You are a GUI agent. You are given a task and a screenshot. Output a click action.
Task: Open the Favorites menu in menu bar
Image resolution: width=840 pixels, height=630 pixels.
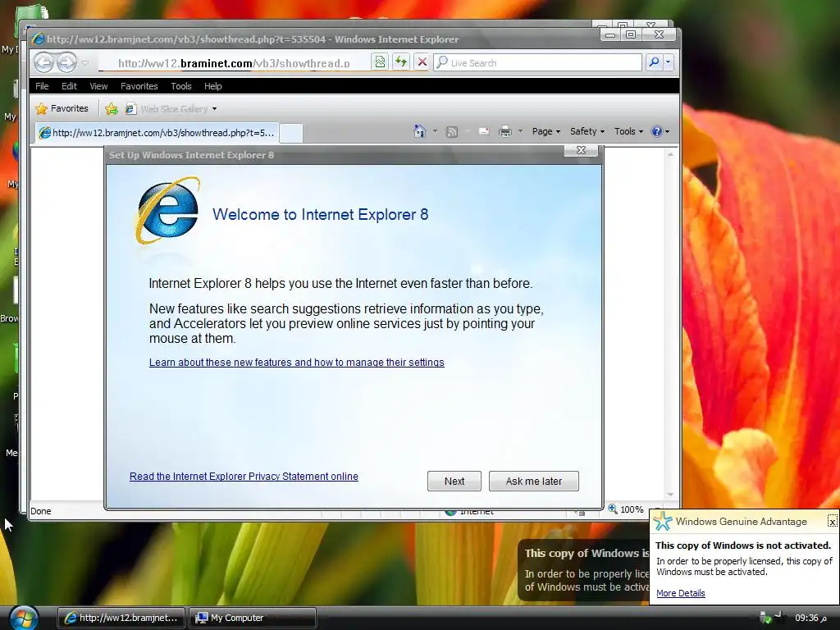(139, 86)
